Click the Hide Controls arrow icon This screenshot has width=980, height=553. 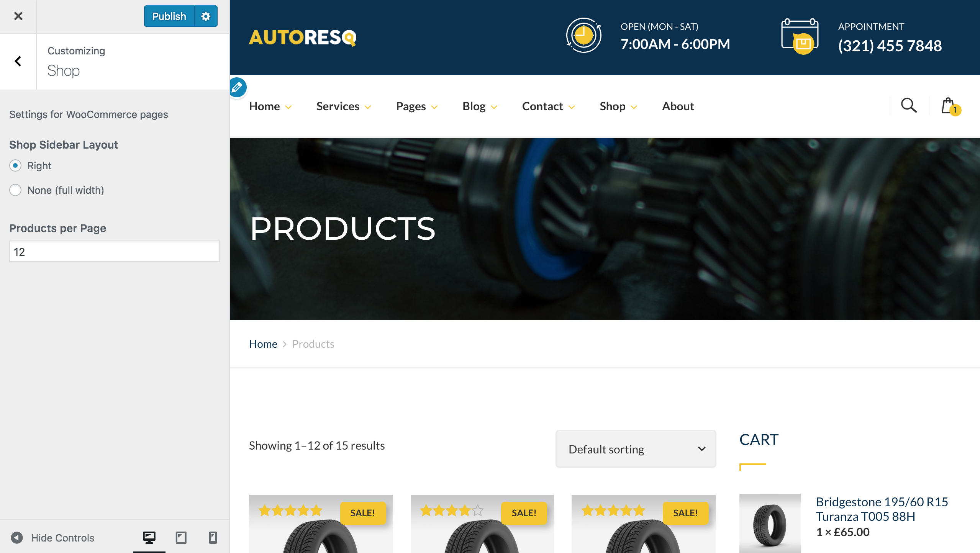click(x=17, y=538)
